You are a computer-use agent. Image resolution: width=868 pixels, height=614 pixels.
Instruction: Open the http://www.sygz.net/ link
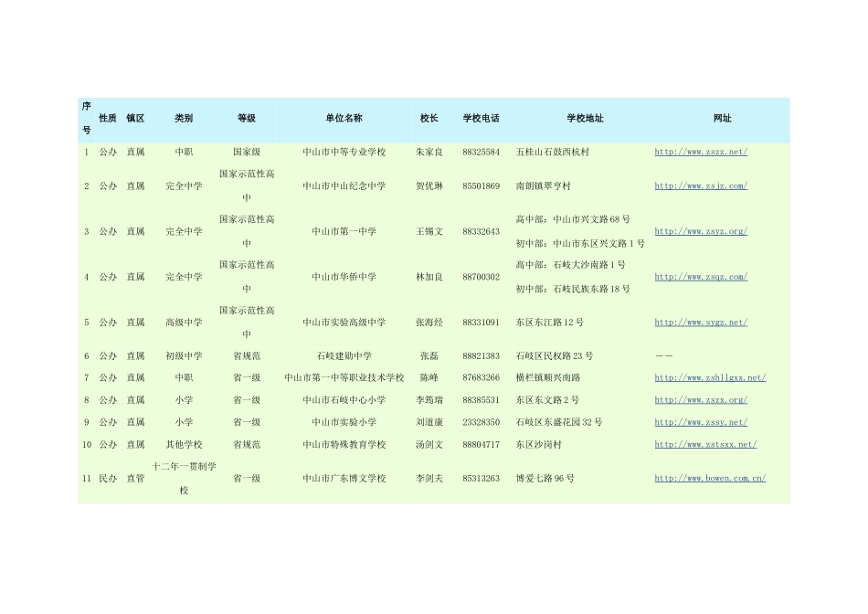tap(701, 323)
